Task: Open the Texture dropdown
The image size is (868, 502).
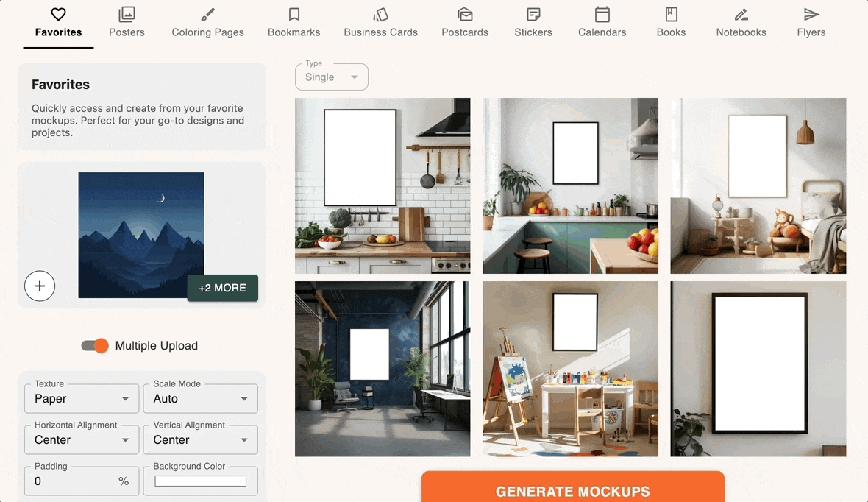Action: tap(82, 399)
